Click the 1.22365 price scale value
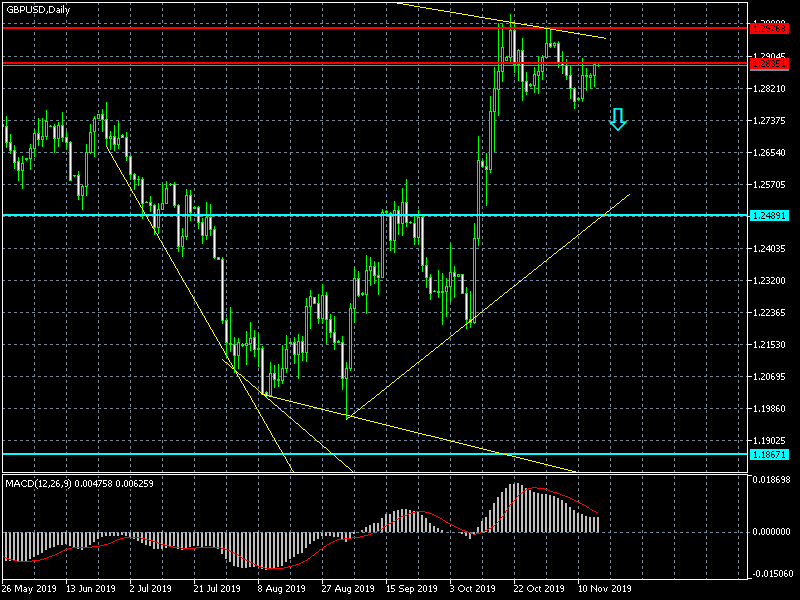800x600 pixels. pos(769,313)
